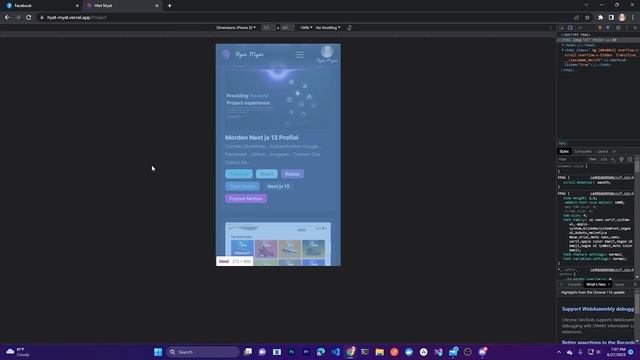Select the Layout tab in DevTools
This screenshot has width=640, height=360.
(603, 151)
